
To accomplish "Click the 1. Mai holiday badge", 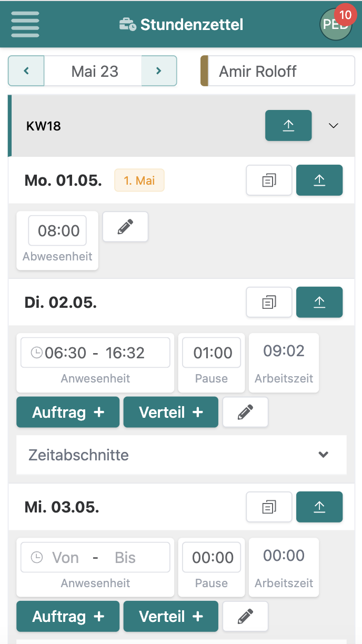I will point(139,180).
